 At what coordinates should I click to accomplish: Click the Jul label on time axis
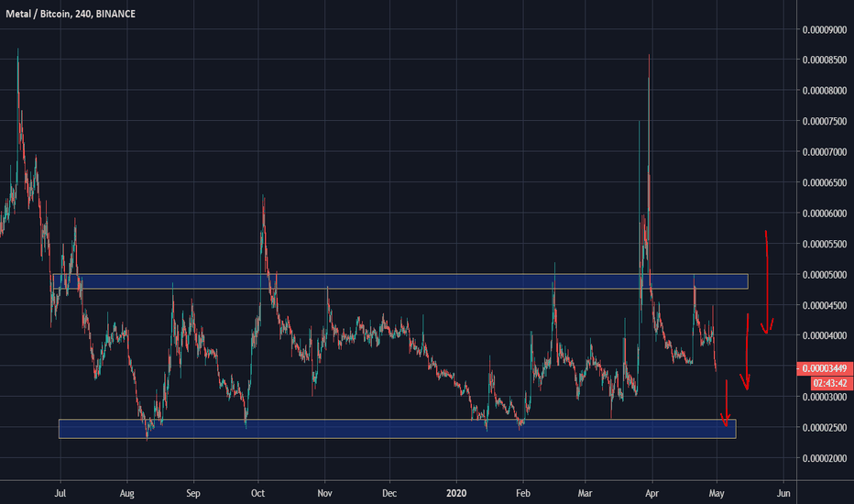click(x=60, y=493)
